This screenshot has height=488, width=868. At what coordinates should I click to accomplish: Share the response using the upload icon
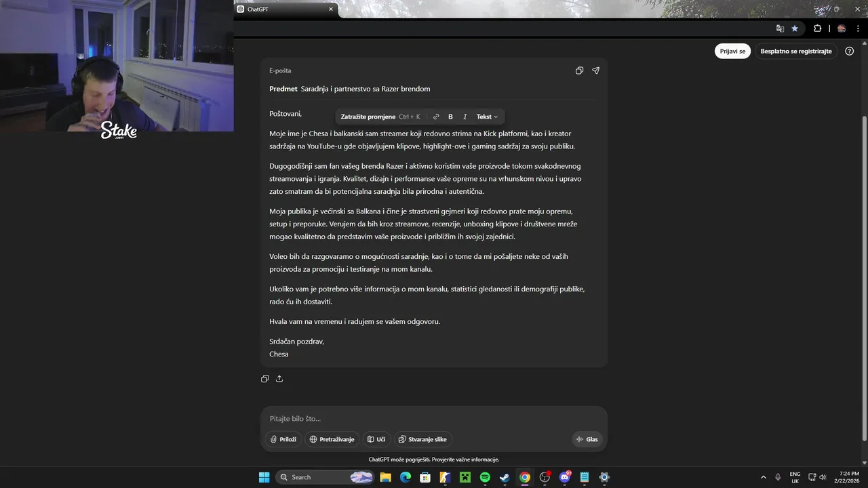tap(279, 379)
